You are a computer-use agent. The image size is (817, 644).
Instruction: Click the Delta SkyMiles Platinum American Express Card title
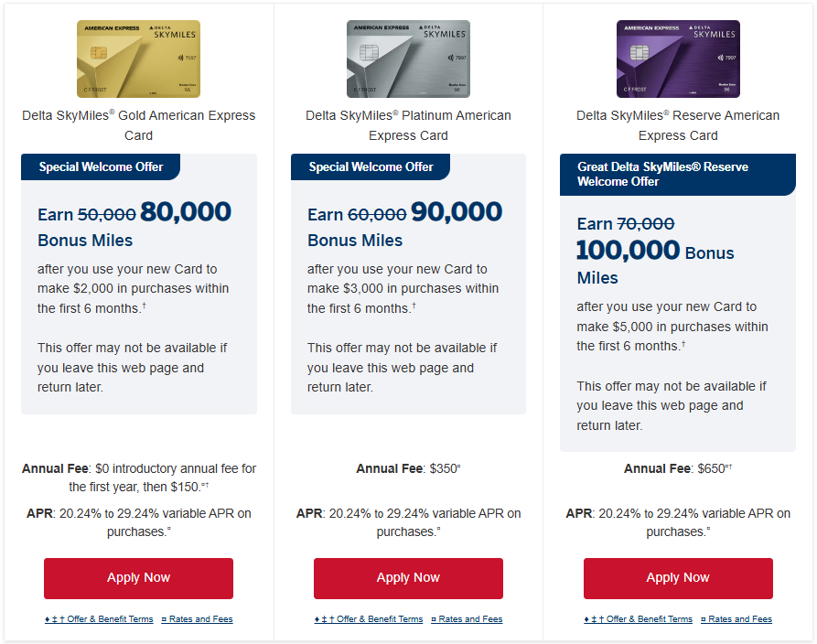click(x=408, y=123)
